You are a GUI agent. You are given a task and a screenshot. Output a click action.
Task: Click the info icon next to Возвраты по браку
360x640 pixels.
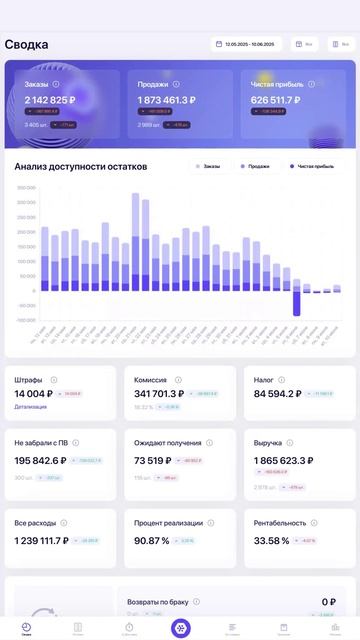[x=196, y=602]
